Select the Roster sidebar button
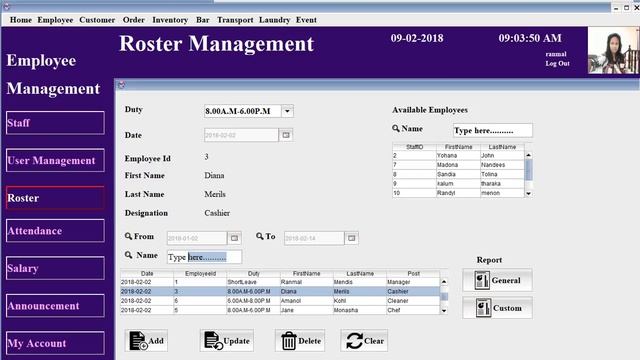The height and width of the screenshot is (360, 640). click(x=55, y=198)
